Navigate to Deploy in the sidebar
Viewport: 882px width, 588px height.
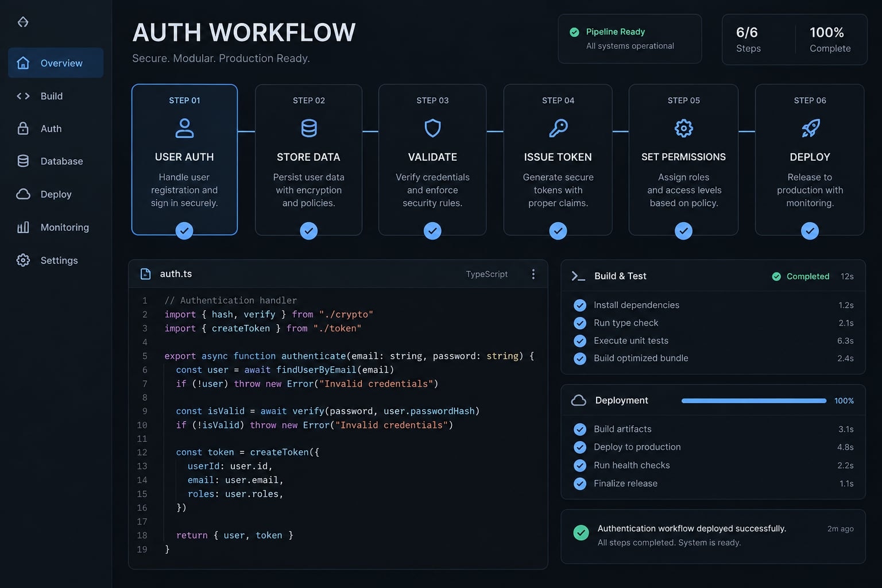point(56,194)
